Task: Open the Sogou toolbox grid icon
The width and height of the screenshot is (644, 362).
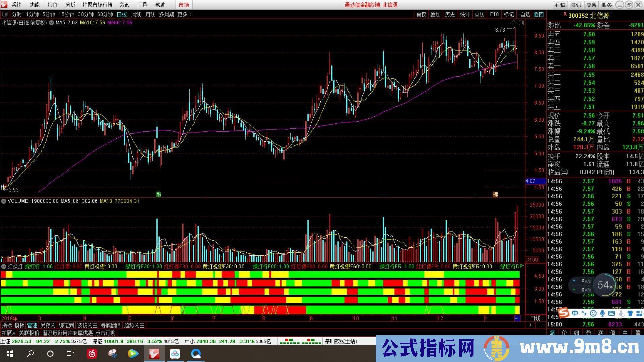Action: (639, 313)
